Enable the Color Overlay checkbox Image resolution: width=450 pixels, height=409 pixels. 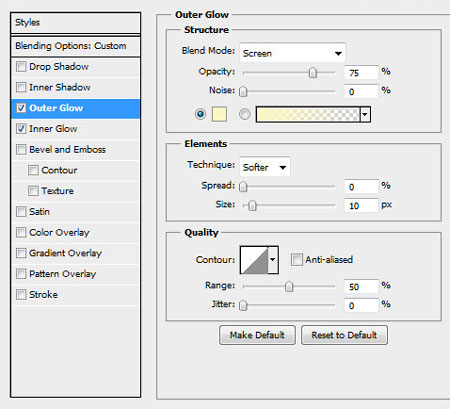tap(21, 232)
